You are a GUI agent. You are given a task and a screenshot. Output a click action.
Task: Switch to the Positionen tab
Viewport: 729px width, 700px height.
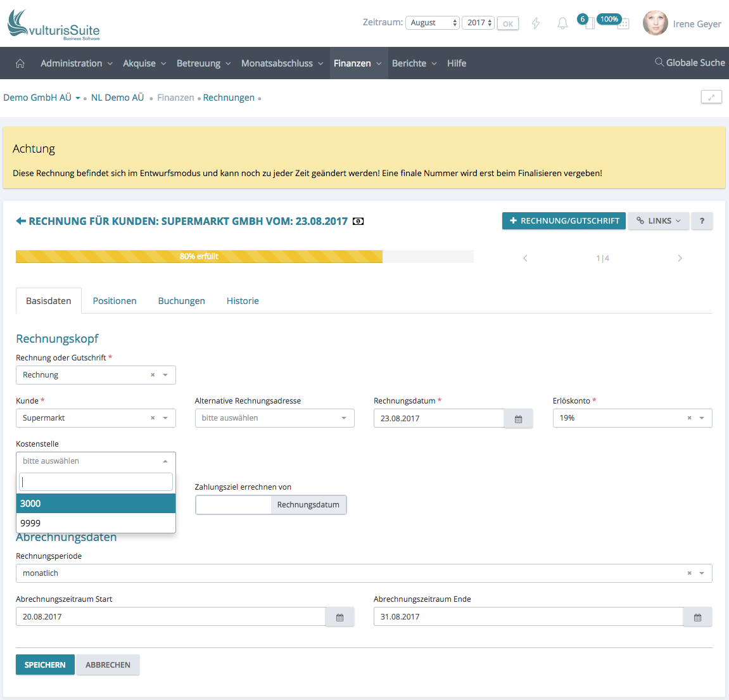point(115,301)
